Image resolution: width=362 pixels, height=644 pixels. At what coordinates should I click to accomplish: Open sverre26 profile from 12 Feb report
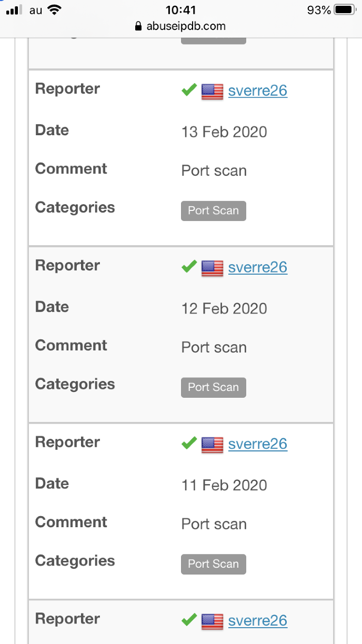[258, 267]
